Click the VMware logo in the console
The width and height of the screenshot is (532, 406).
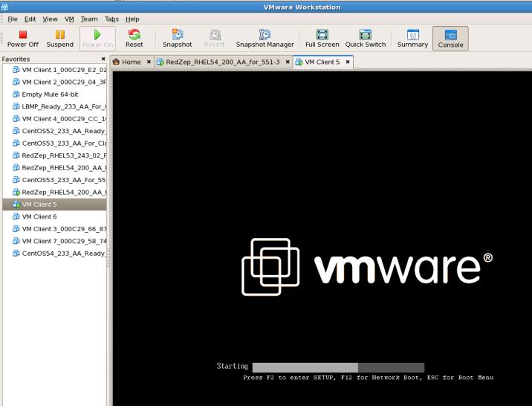pos(367,267)
